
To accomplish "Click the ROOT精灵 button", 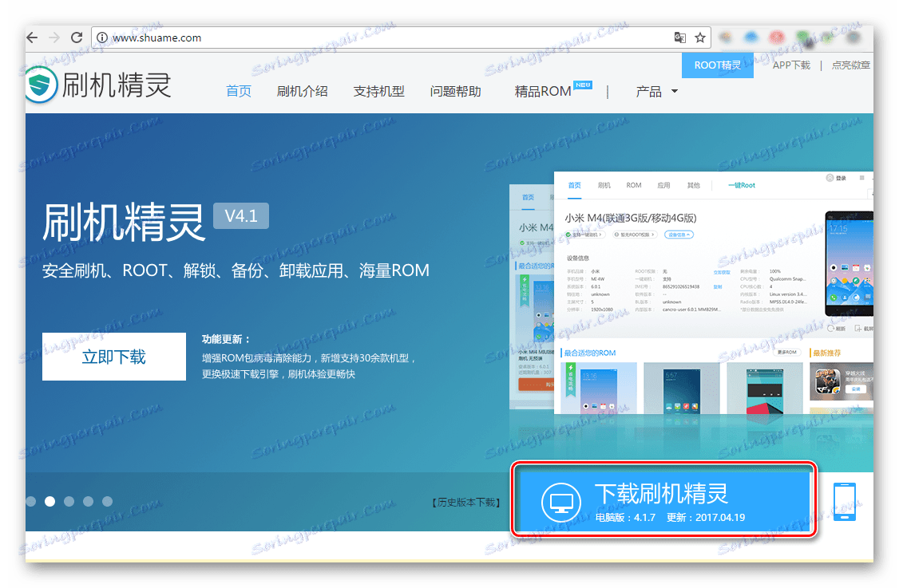I will [717, 65].
